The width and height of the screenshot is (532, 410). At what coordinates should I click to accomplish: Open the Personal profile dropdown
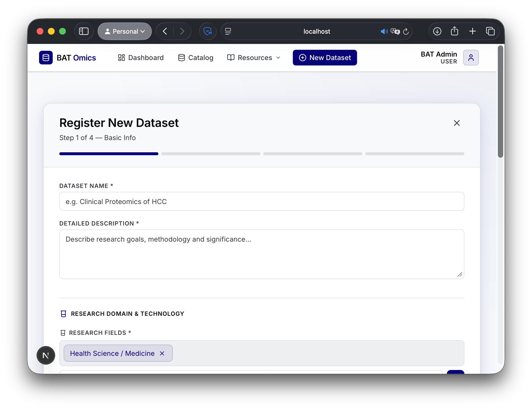click(x=125, y=31)
